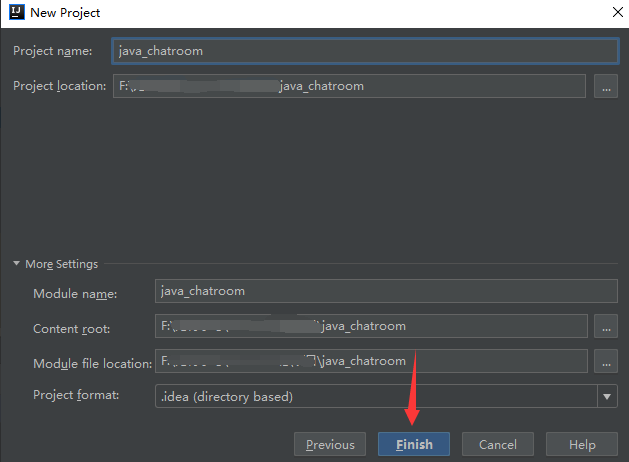This screenshot has width=629, height=462.
Task: Open Help for New Project dialog
Action: tap(582, 444)
